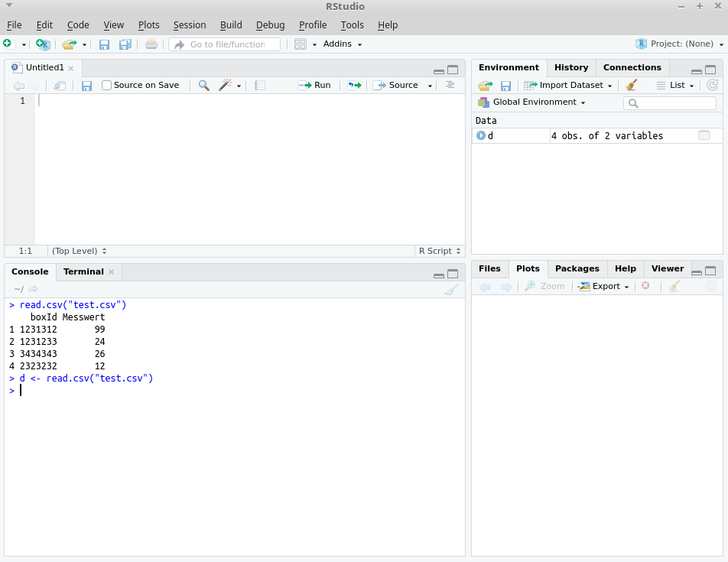Click the view current directory arrow in Console
The height and width of the screenshot is (562, 728).
tap(33, 289)
